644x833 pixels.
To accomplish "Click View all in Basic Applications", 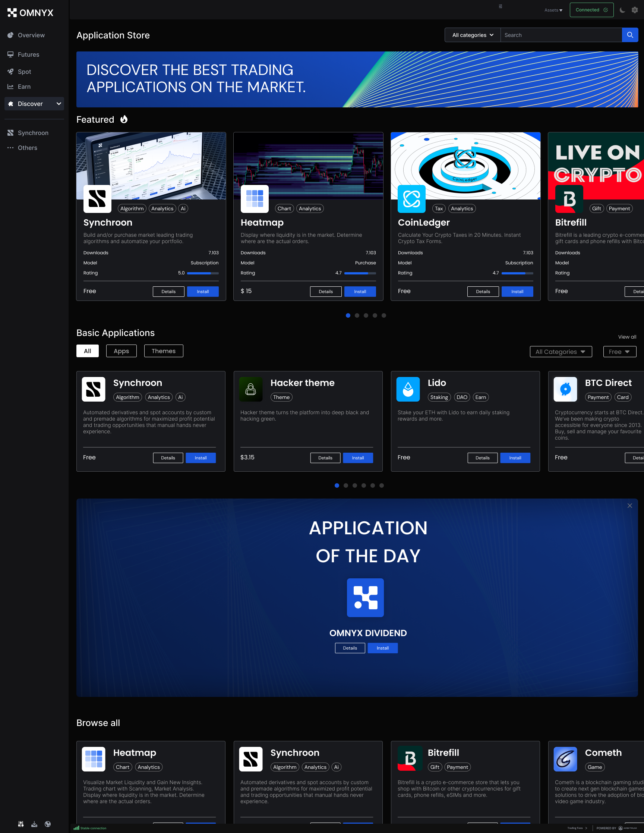I will pos(627,337).
